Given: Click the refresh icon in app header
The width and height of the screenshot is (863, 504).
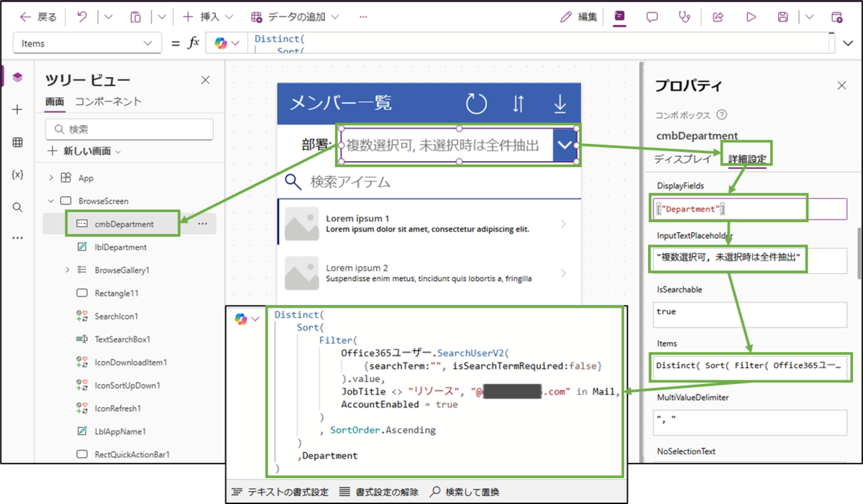Looking at the screenshot, I should (x=476, y=104).
